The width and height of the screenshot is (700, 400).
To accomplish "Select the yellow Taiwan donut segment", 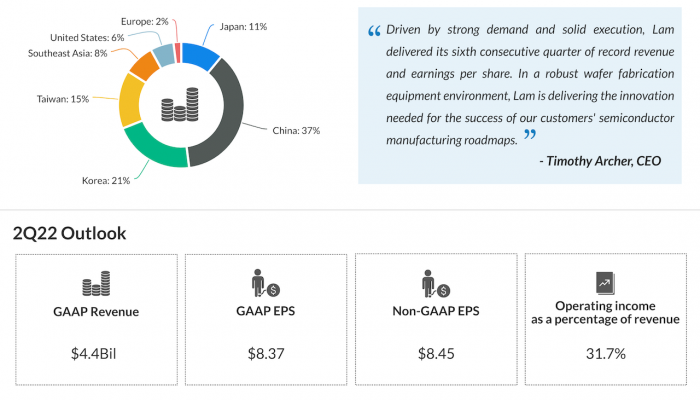I will pos(130,100).
